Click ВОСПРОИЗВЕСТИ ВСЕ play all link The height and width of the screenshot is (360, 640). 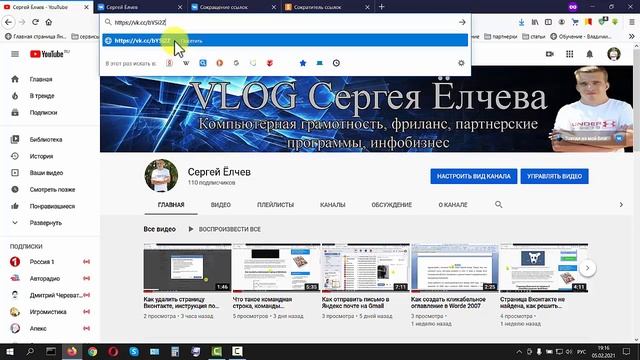coord(224,229)
